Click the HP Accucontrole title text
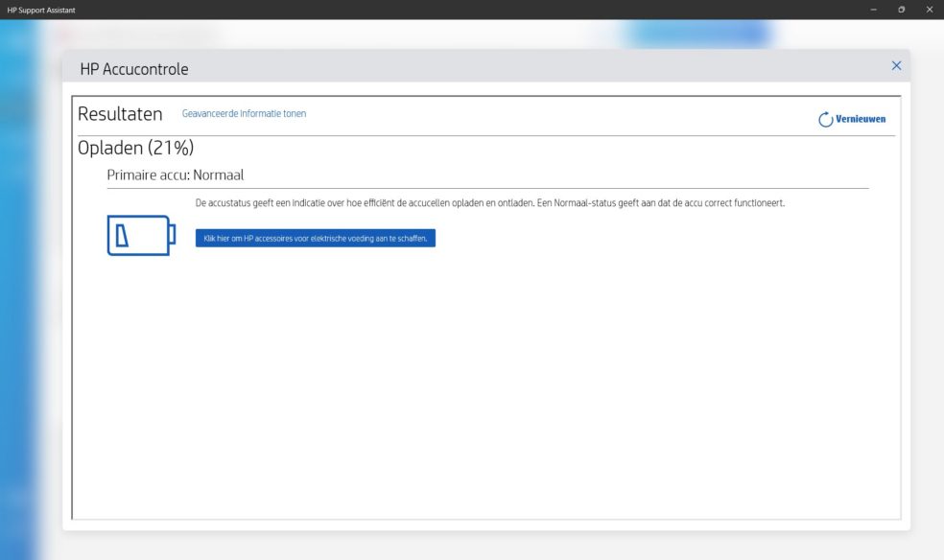Image resolution: width=944 pixels, height=560 pixels. click(134, 69)
